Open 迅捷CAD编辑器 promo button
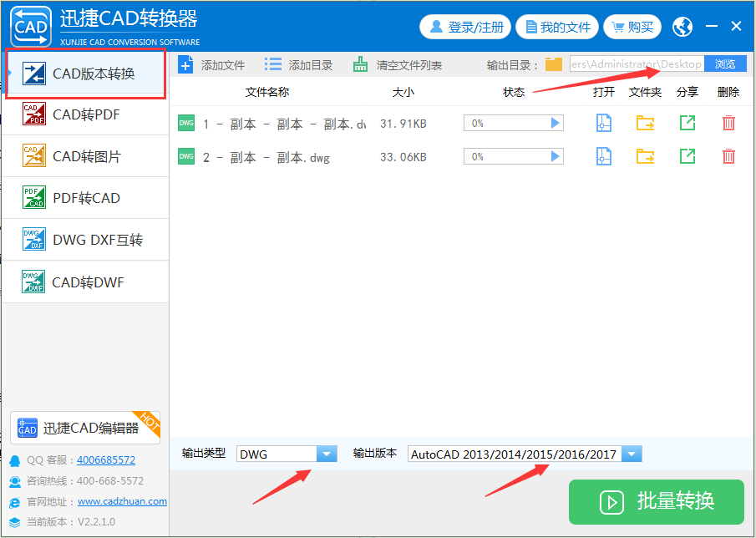 85,428
